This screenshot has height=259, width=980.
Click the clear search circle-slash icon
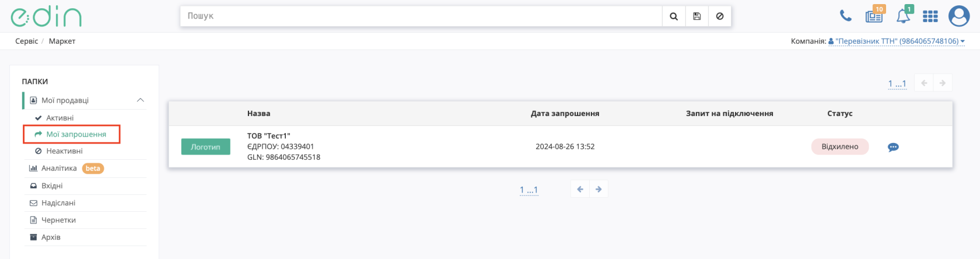(720, 16)
